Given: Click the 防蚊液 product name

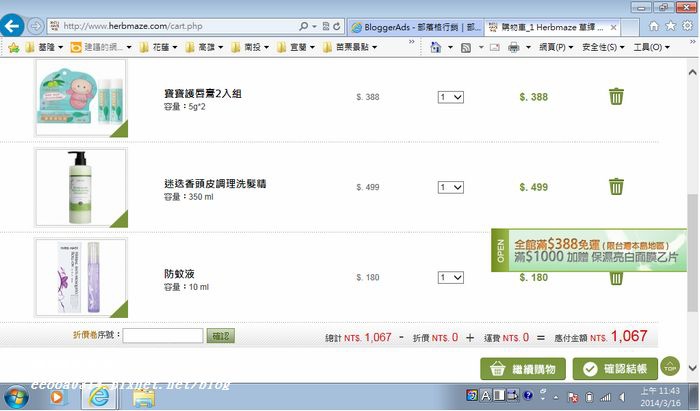Looking at the screenshot, I should click(x=179, y=274).
